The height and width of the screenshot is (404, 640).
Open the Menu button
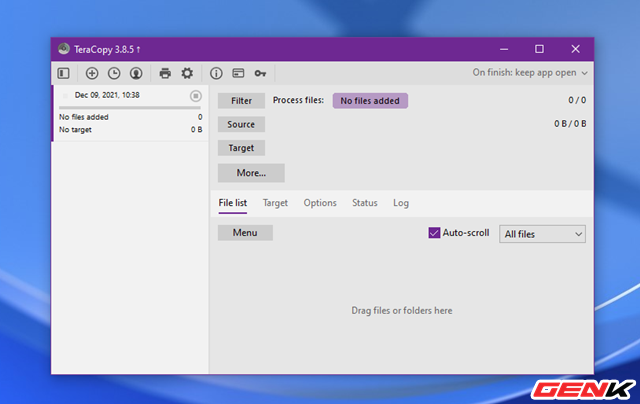point(245,233)
